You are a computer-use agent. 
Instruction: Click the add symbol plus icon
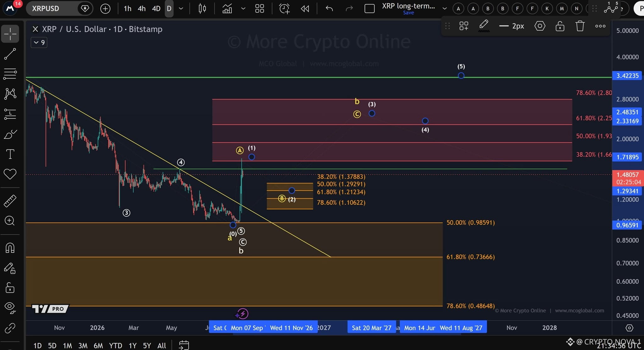(105, 8)
